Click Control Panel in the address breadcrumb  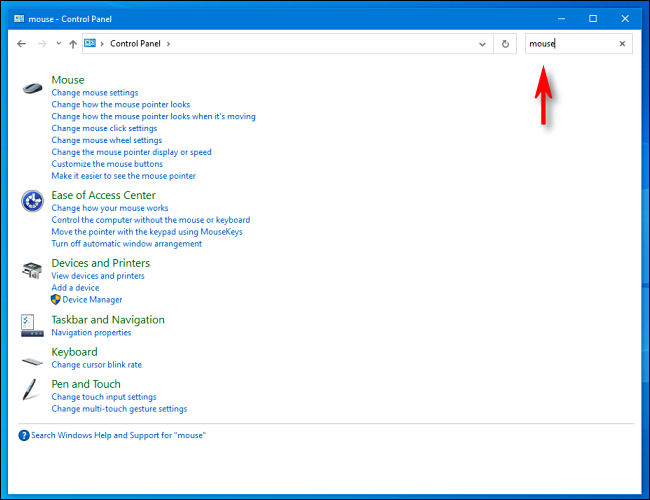[137, 44]
